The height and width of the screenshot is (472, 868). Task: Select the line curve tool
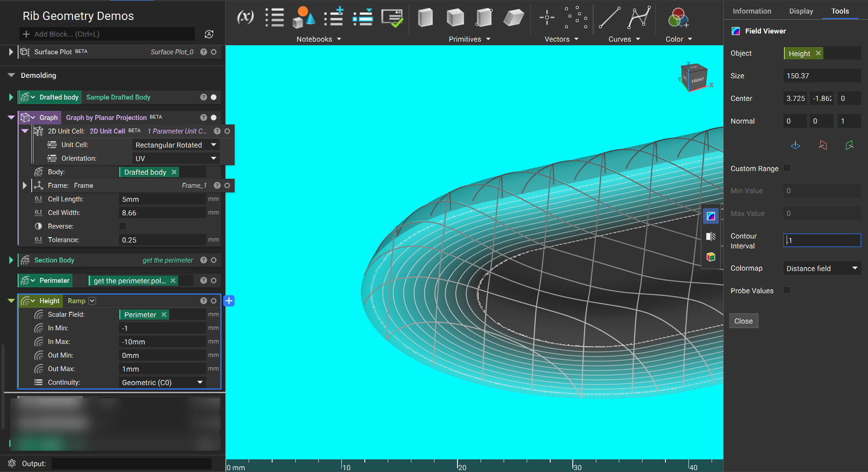609,18
